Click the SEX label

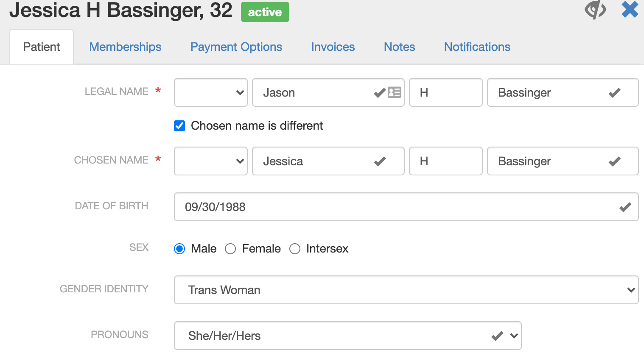pyautogui.click(x=139, y=247)
